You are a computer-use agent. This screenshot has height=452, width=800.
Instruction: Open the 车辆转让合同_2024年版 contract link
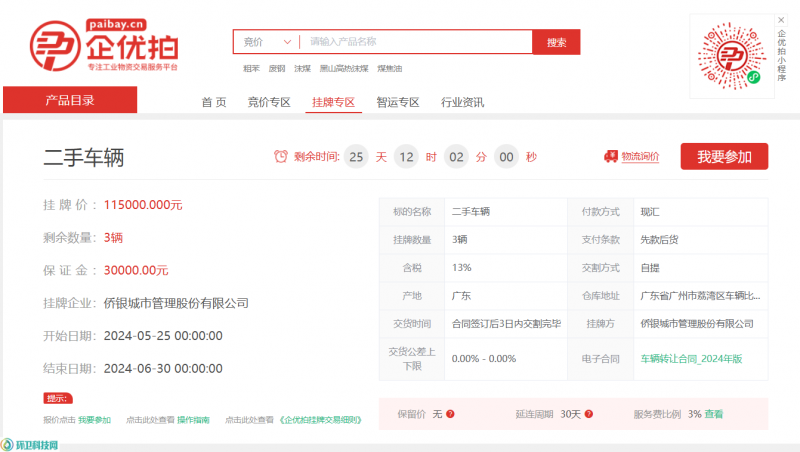(x=691, y=358)
